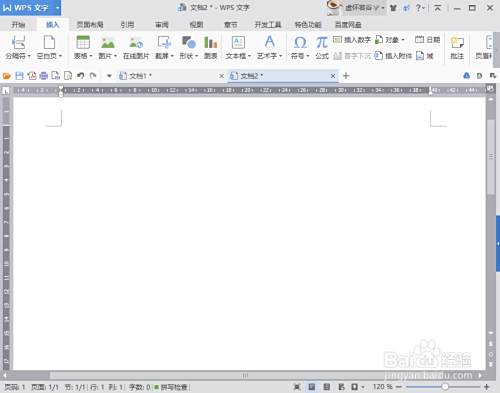The height and width of the screenshot is (393, 500).
Task: Open the 页面布局 ribbon tab
Action: point(90,25)
